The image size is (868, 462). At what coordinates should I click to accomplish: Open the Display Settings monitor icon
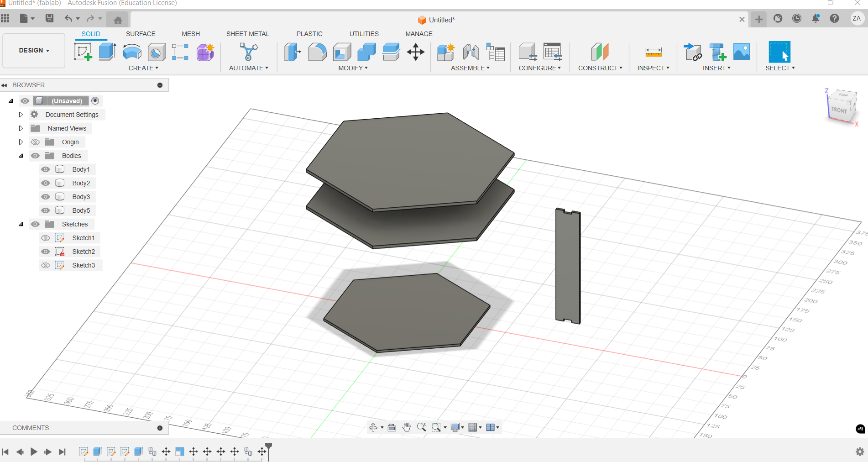pos(455,427)
